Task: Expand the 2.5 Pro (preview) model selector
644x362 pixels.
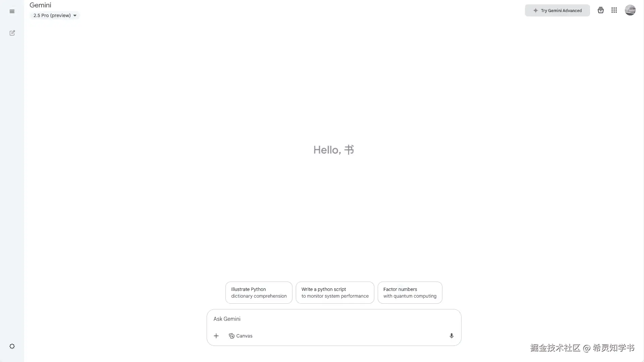Action: [55, 15]
